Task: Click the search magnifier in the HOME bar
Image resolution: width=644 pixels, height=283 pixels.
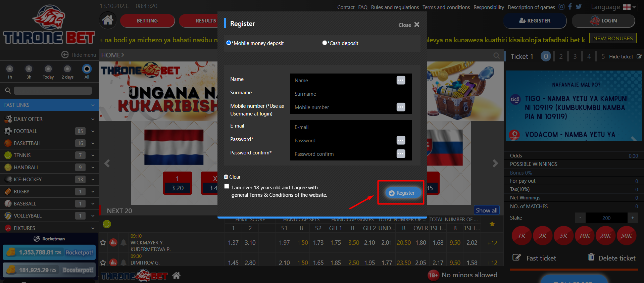Action: (497, 55)
